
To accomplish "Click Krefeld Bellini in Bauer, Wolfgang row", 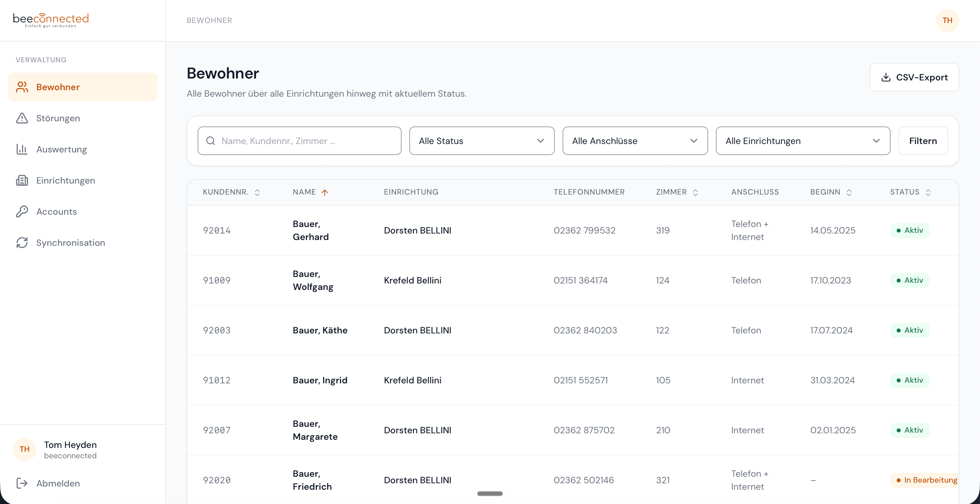I will [x=413, y=280].
